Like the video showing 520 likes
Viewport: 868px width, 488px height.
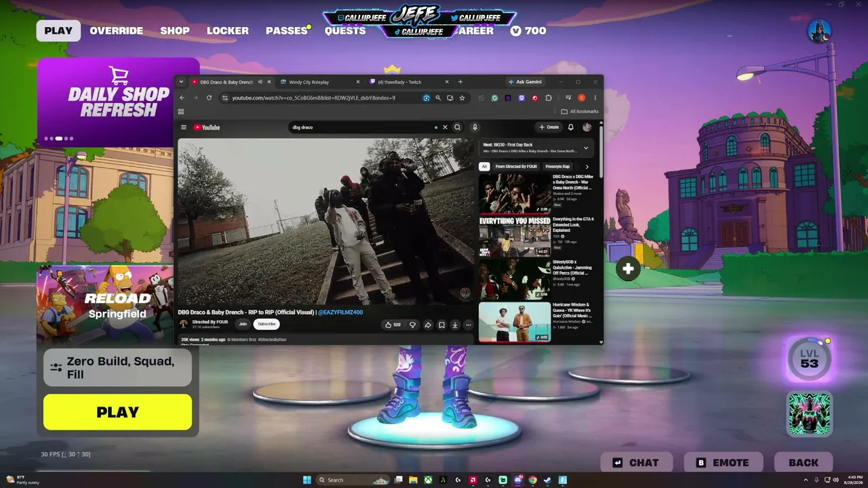point(393,325)
